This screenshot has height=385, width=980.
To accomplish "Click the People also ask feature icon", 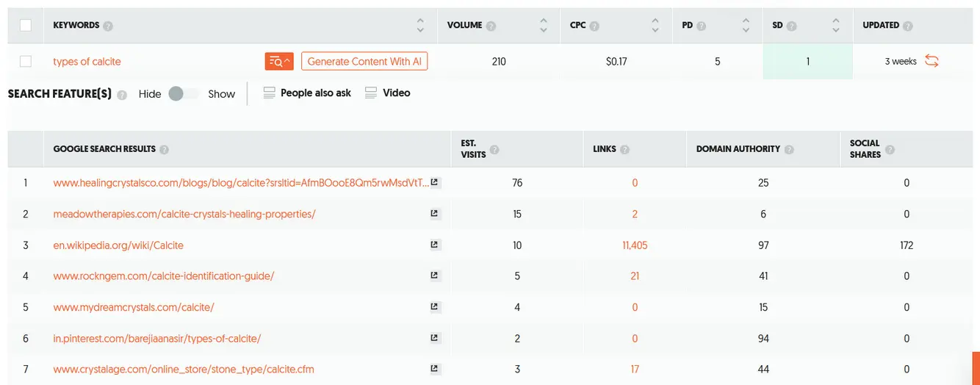I will pyautogui.click(x=269, y=93).
